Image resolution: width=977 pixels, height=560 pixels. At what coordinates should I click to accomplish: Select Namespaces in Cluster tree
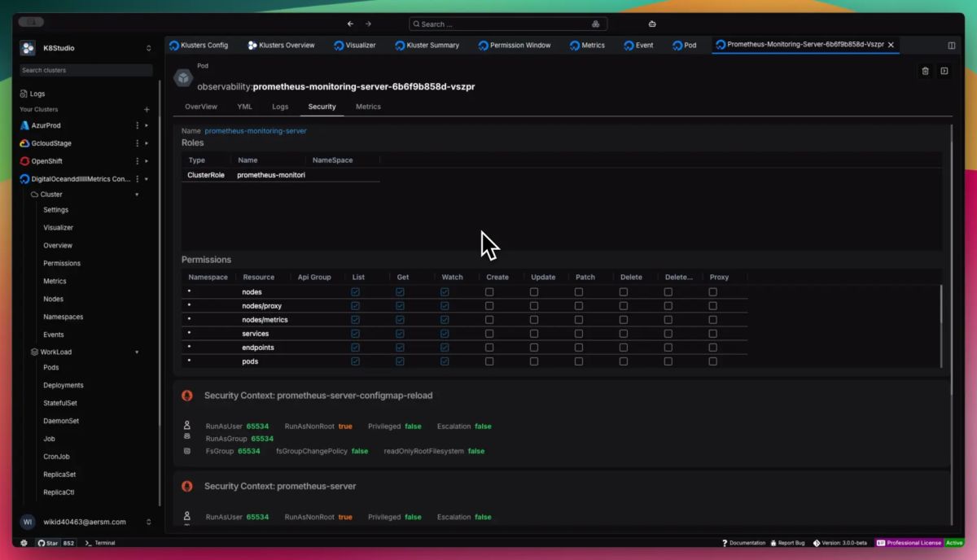click(64, 317)
